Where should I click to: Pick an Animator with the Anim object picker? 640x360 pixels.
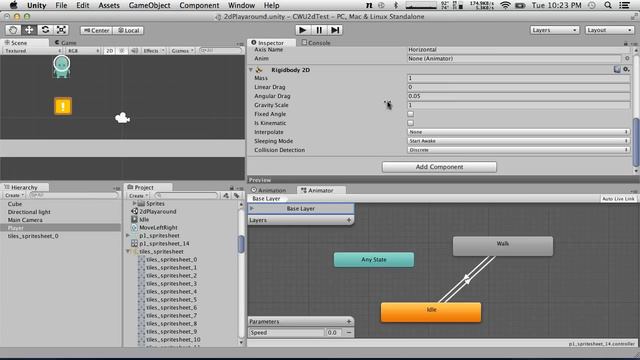pos(627,58)
